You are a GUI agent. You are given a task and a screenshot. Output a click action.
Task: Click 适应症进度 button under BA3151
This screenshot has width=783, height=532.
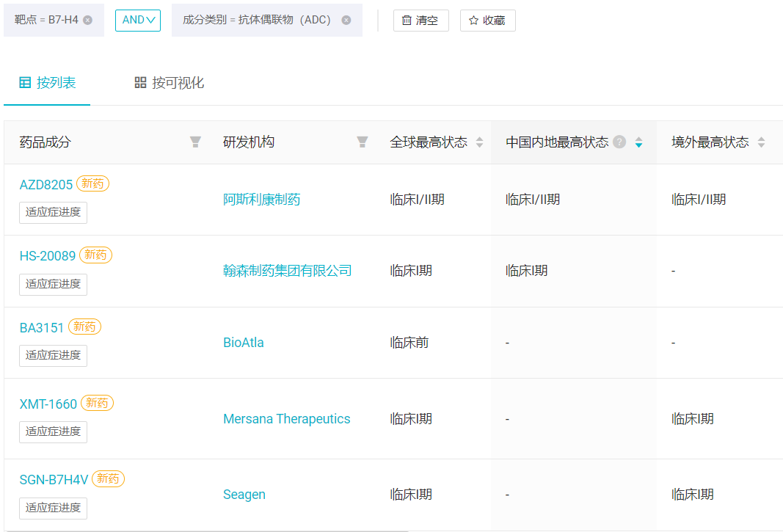click(53, 356)
